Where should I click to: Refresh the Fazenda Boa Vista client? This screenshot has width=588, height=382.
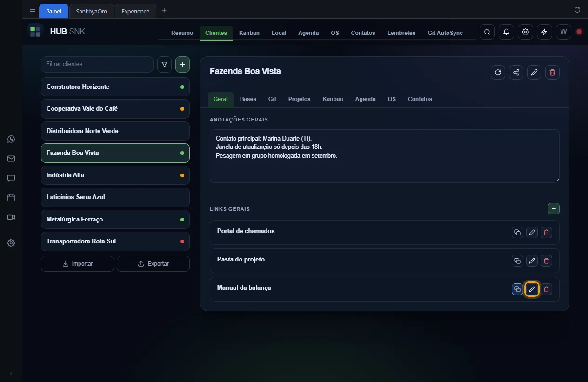pyautogui.click(x=498, y=72)
